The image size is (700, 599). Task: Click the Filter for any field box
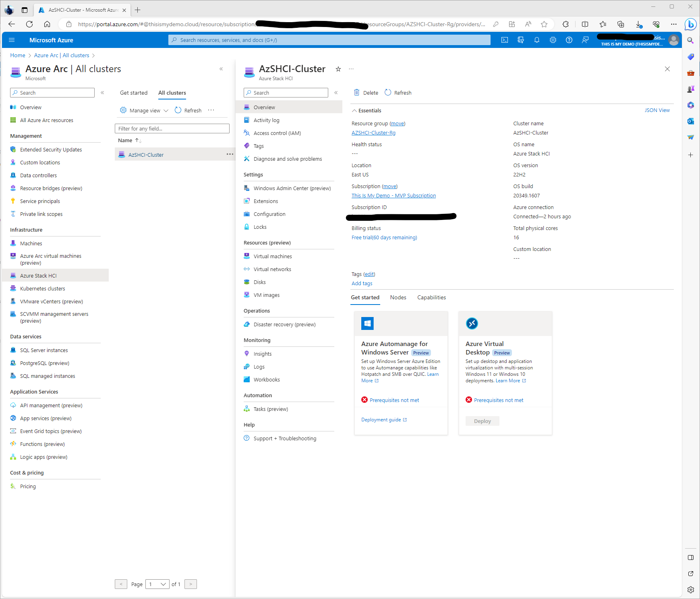172,129
